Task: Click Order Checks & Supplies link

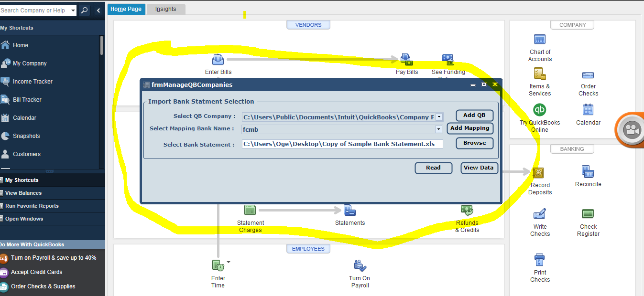Action: pos(43,286)
